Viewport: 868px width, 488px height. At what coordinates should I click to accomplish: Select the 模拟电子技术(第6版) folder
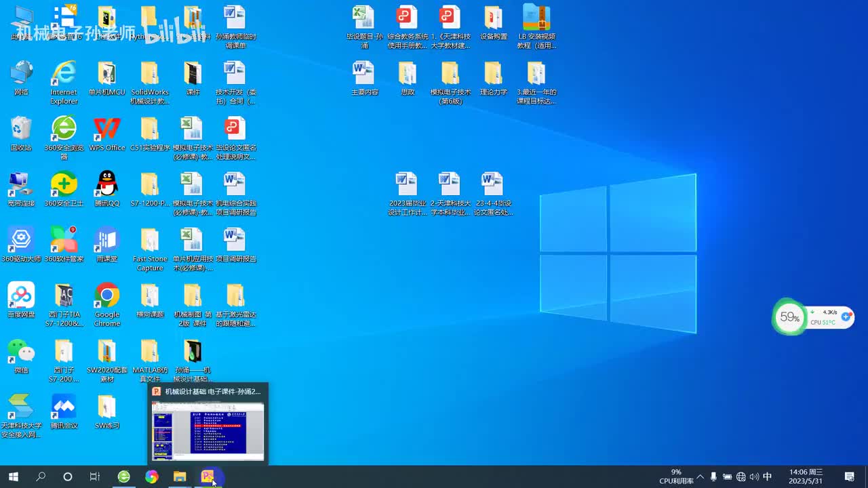click(x=450, y=83)
